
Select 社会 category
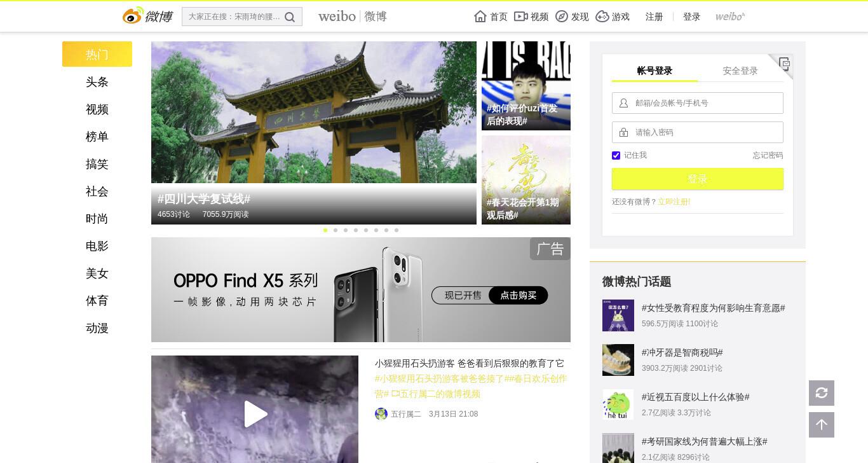coord(97,191)
